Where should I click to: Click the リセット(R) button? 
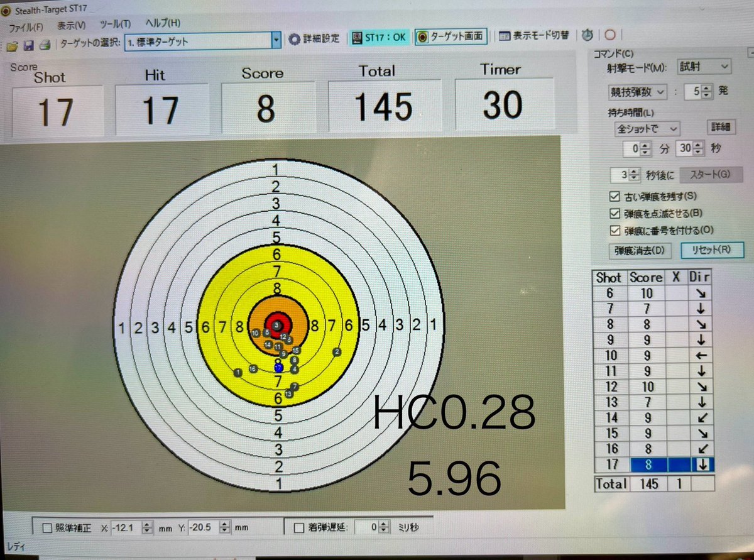coord(712,250)
